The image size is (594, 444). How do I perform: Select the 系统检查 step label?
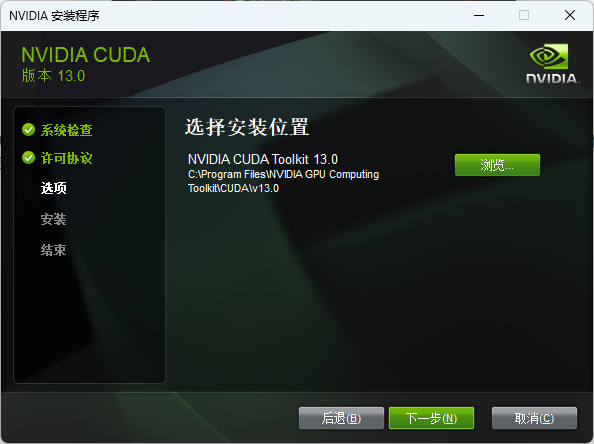[x=67, y=130]
